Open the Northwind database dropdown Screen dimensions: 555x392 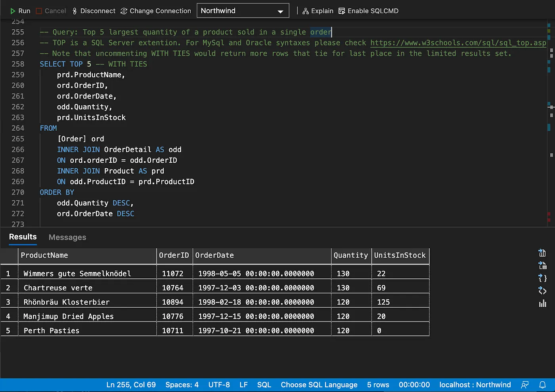click(x=243, y=11)
